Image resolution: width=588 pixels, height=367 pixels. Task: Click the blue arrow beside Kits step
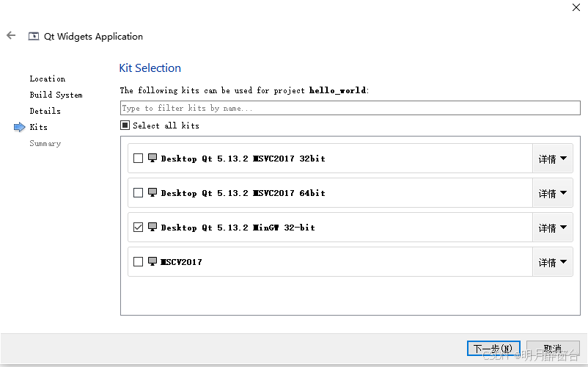20,128
